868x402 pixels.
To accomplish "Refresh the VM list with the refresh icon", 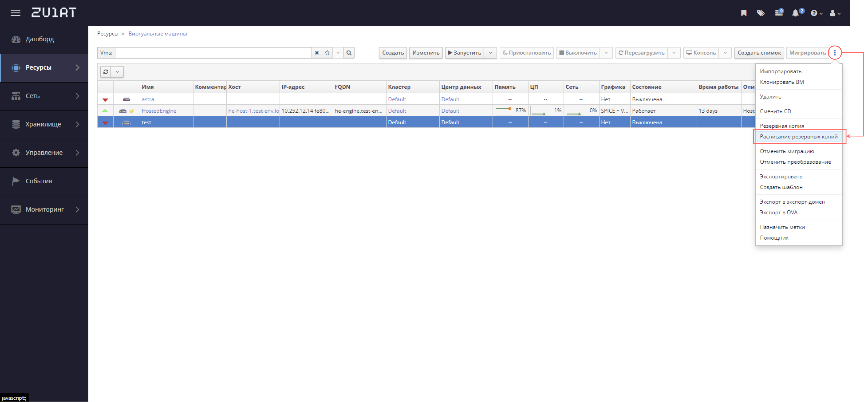I will tap(105, 72).
